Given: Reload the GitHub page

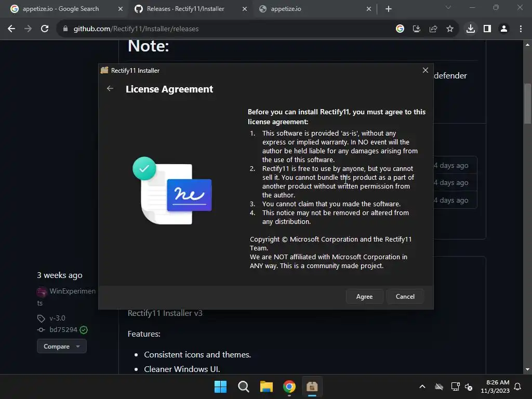Looking at the screenshot, I should tap(45, 29).
